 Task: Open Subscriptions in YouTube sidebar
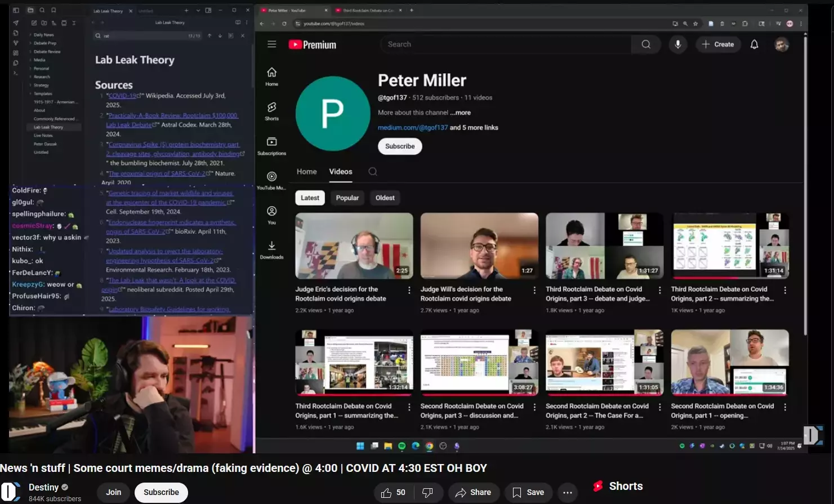click(272, 145)
